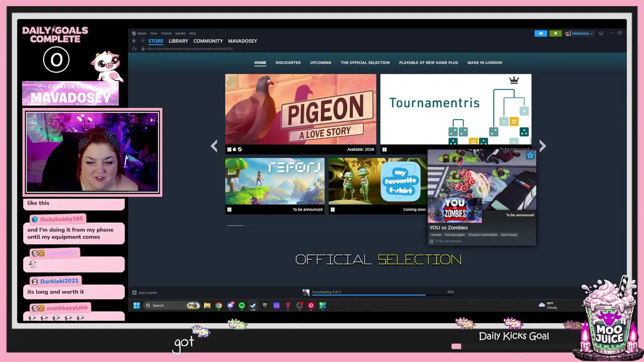Open the Steam menu

142,33
